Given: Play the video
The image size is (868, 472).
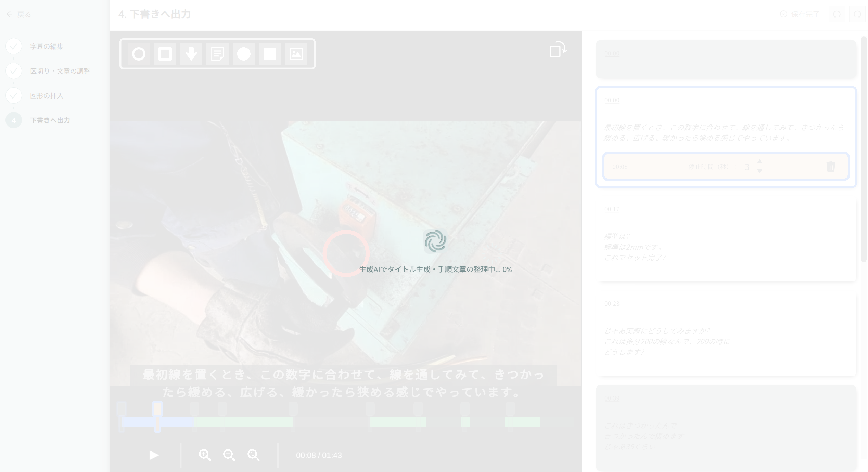Looking at the screenshot, I should click(154, 455).
